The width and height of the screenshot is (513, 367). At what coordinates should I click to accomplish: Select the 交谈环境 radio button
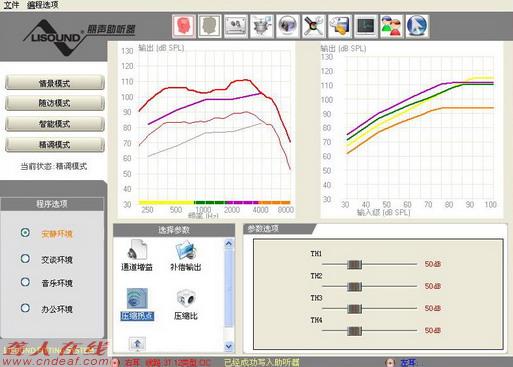click(25, 259)
